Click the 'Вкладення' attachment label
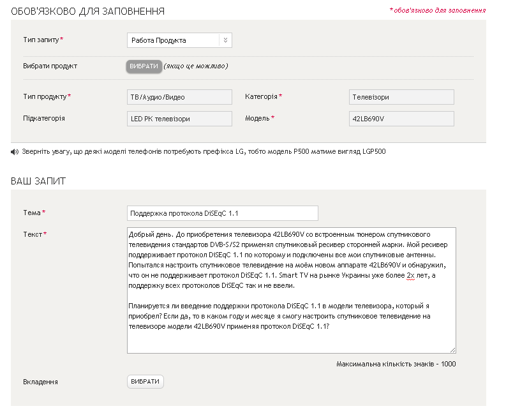 40,382
